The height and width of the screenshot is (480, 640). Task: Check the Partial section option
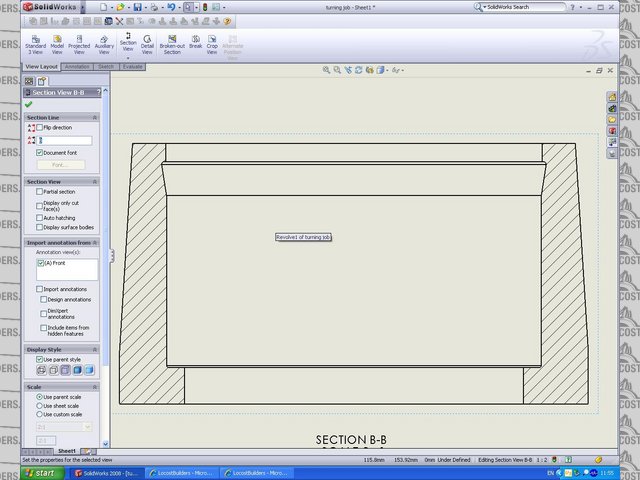pos(40,191)
